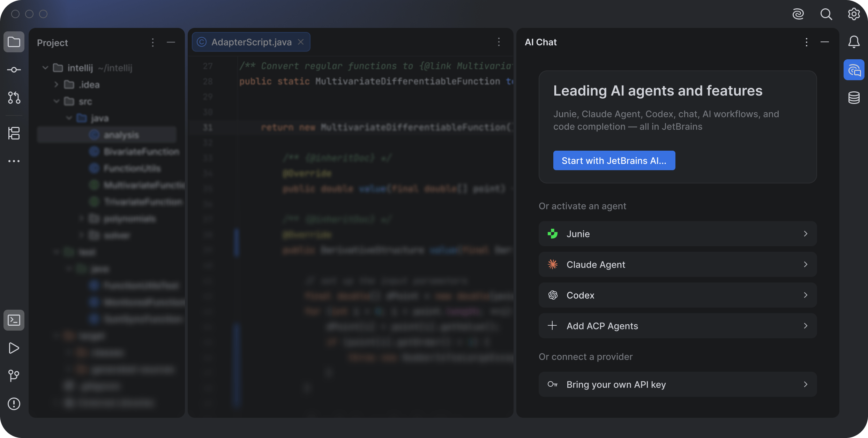Hide the AI Chat panel
Viewport: 868px width, 438px height.
click(x=825, y=42)
